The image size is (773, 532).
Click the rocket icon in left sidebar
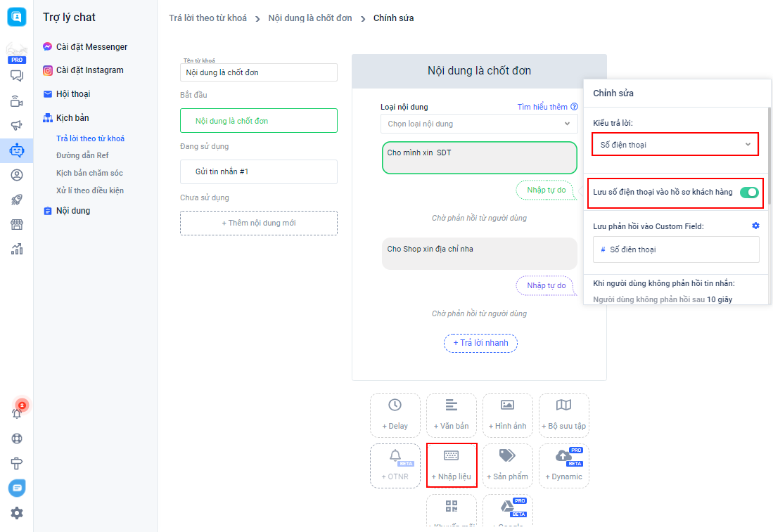point(17,200)
